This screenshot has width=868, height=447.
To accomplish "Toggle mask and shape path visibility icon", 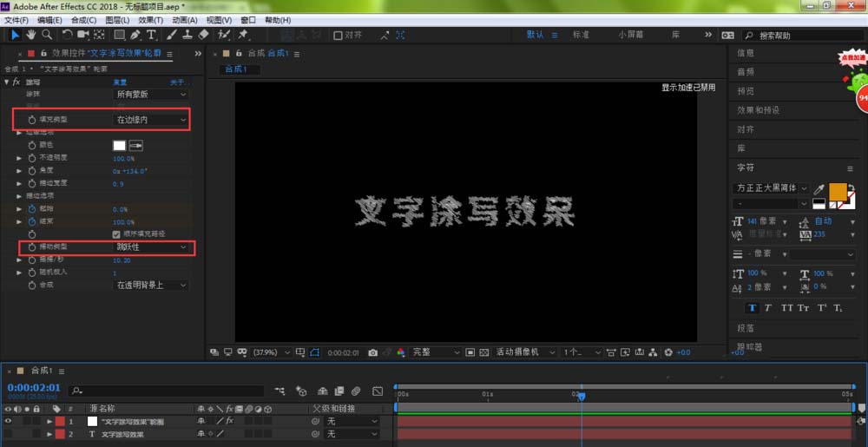I will 316,352.
